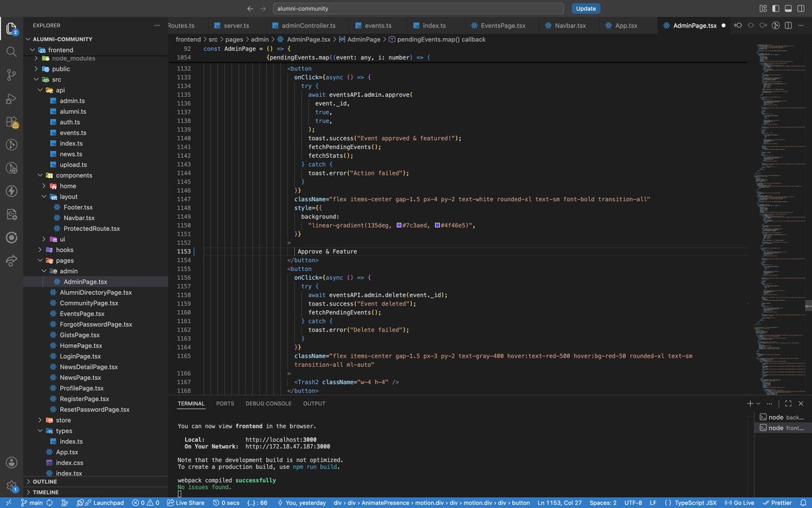Click Explorer more actions ellipsis

(157, 25)
